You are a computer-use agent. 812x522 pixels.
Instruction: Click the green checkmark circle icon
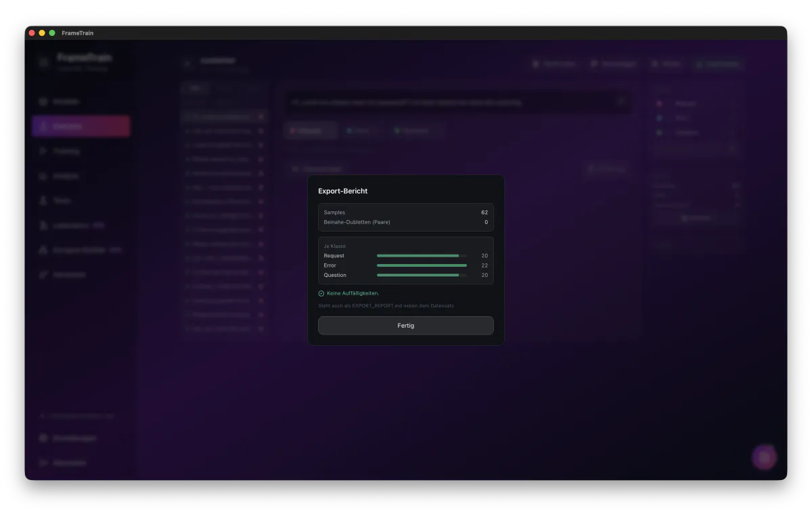(x=321, y=294)
